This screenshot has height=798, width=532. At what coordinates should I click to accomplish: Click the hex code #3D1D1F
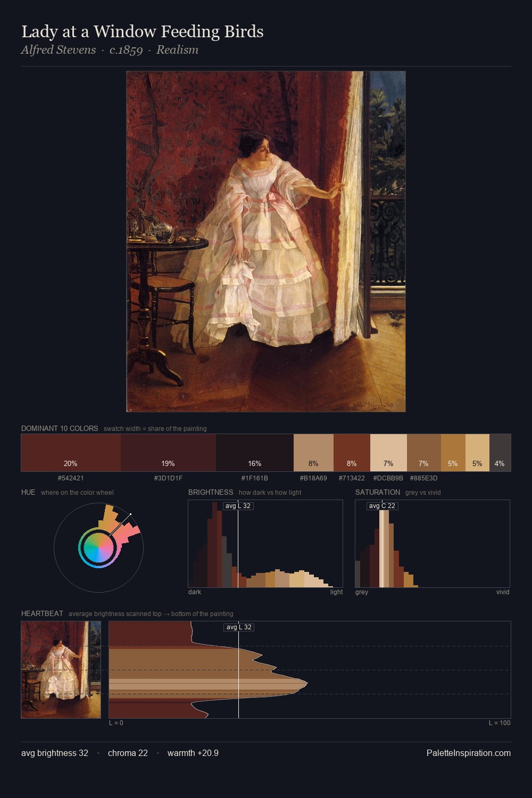(168, 478)
